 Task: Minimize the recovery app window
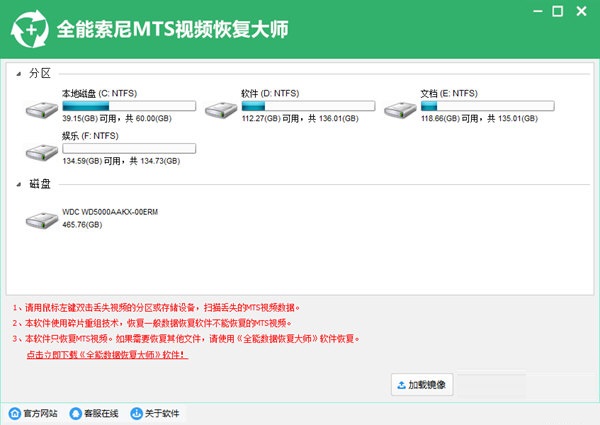point(538,11)
